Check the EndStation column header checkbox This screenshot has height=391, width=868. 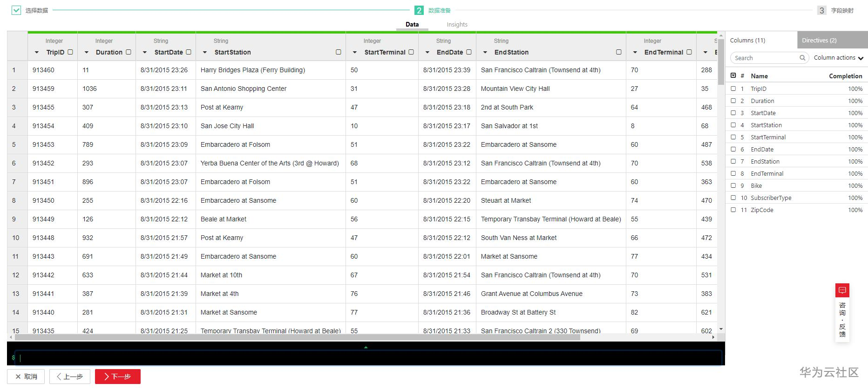[x=619, y=52]
